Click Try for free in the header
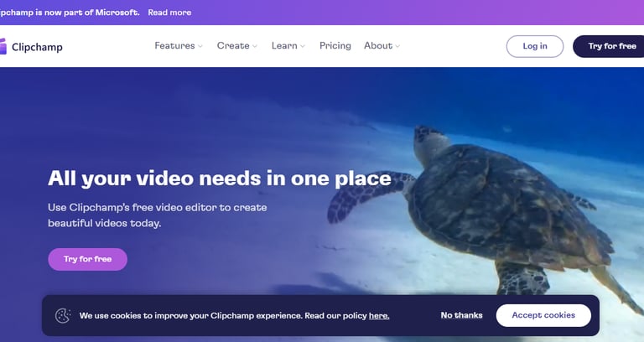644x342 pixels. (609, 46)
